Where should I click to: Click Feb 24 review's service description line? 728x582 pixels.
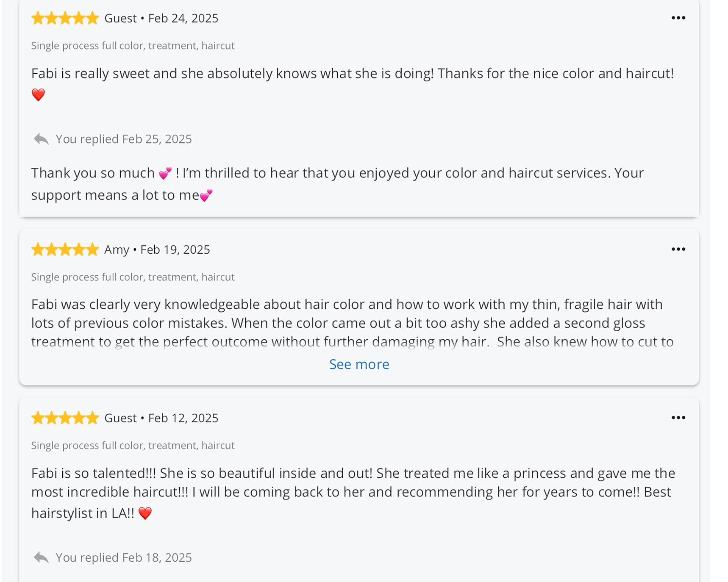pos(133,46)
